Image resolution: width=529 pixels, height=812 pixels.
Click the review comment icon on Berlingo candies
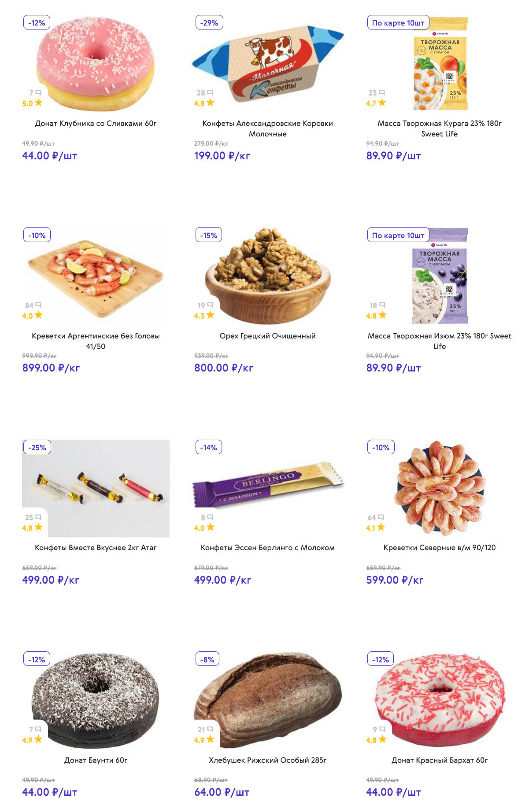(210, 517)
